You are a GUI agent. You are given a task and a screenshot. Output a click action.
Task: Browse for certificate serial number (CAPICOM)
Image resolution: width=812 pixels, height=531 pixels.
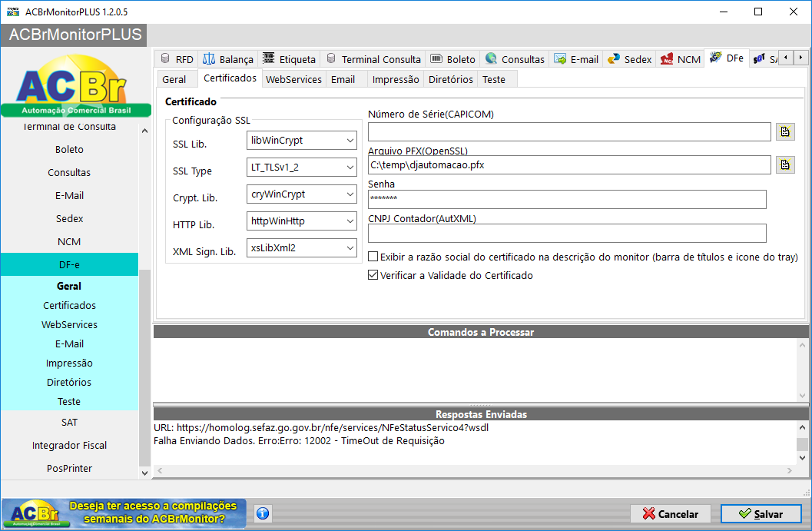click(x=785, y=131)
